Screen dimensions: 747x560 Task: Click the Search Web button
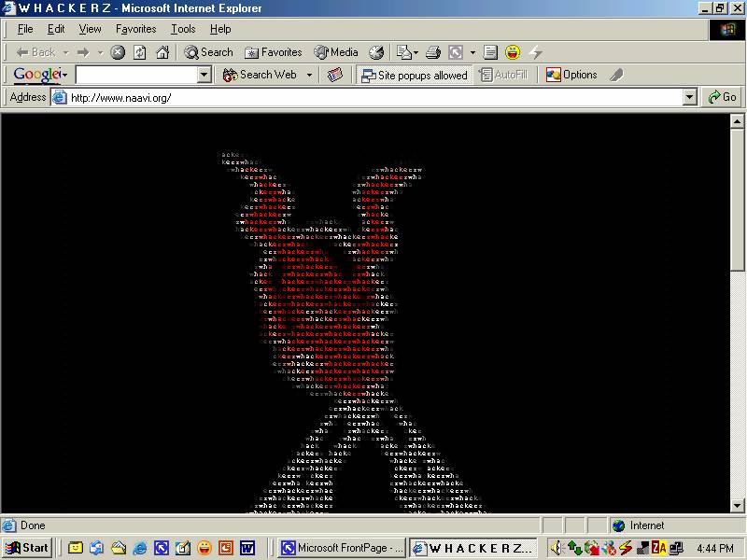pos(261,75)
